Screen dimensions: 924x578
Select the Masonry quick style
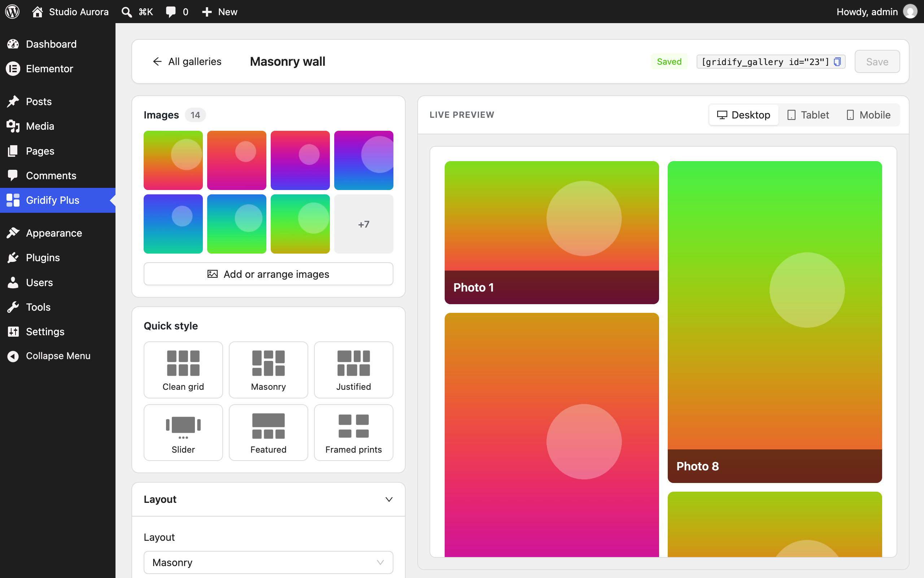tap(269, 370)
